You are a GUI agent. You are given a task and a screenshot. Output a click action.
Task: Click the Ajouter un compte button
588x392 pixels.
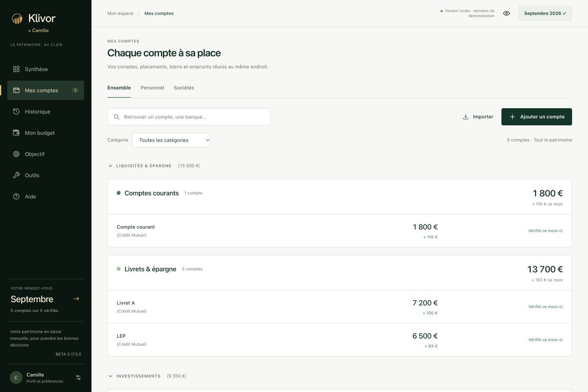537,117
